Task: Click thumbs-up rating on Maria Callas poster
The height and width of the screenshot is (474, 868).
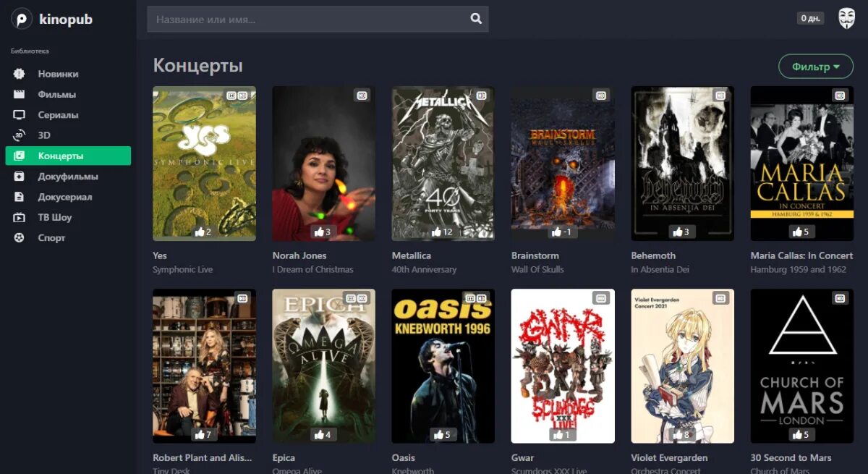Action: click(801, 232)
